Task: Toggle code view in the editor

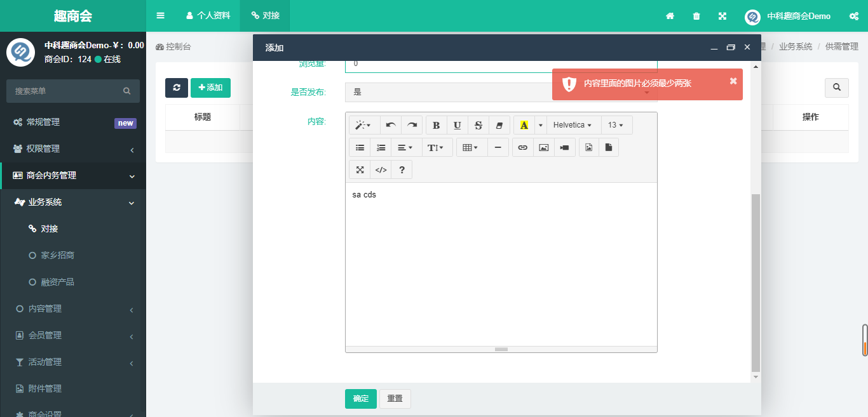Action: [x=381, y=169]
